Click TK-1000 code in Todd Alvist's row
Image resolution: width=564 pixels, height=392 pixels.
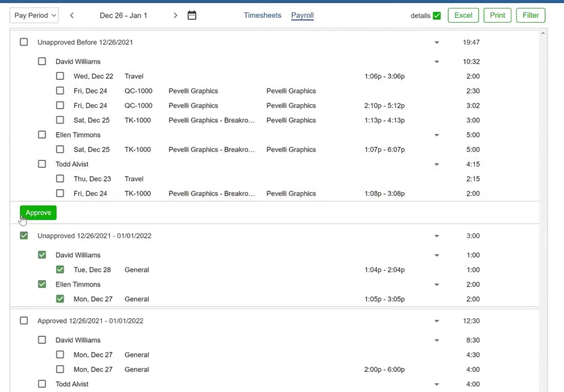[x=138, y=194]
